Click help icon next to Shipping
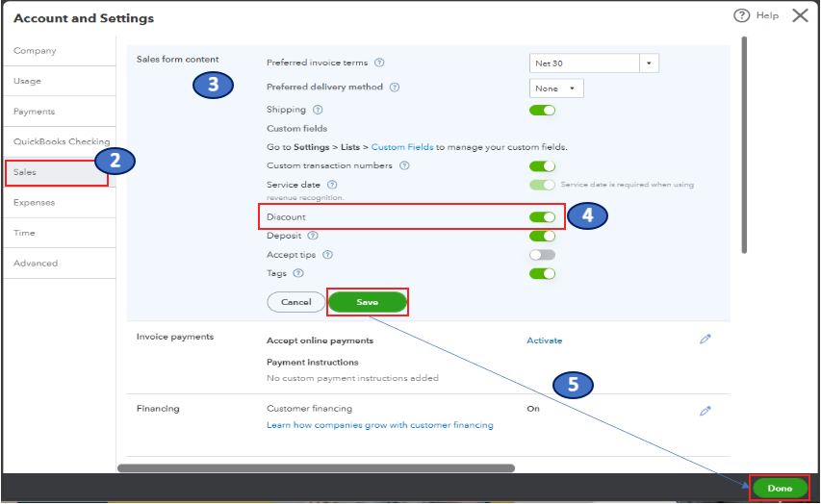 click(318, 110)
